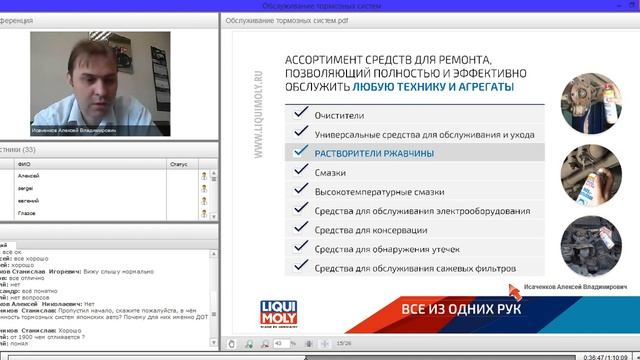Click the user icon in Глазов's row
Viewport: 640px width, 360px height.
click(x=204, y=213)
